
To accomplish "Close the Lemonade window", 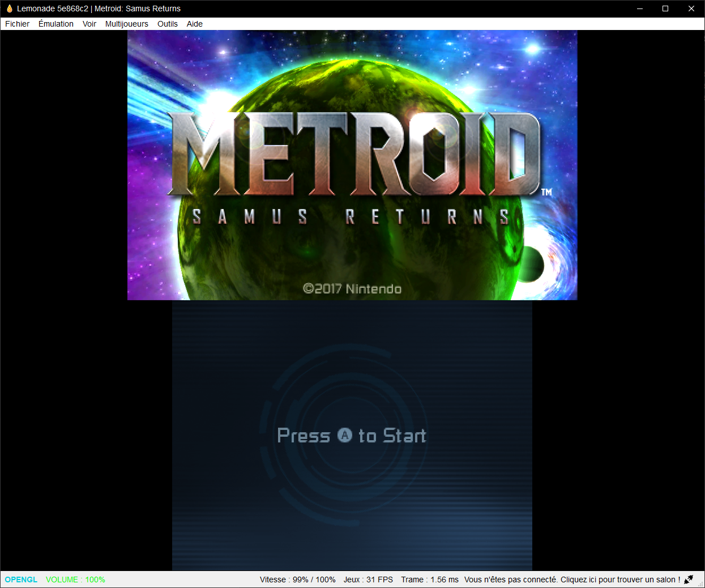I will [691, 8].
